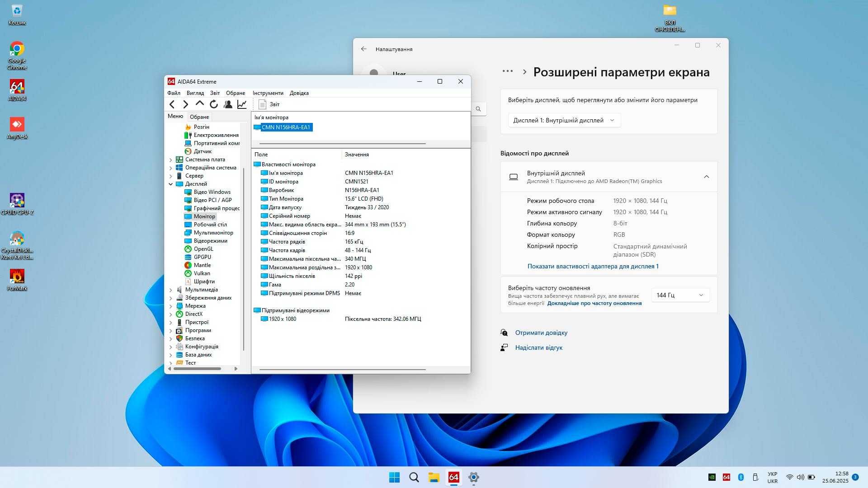Select CMN N156HRA-EA1 monitor entry
The width and height of the screenshot is (868, 488).
point(283,127)
